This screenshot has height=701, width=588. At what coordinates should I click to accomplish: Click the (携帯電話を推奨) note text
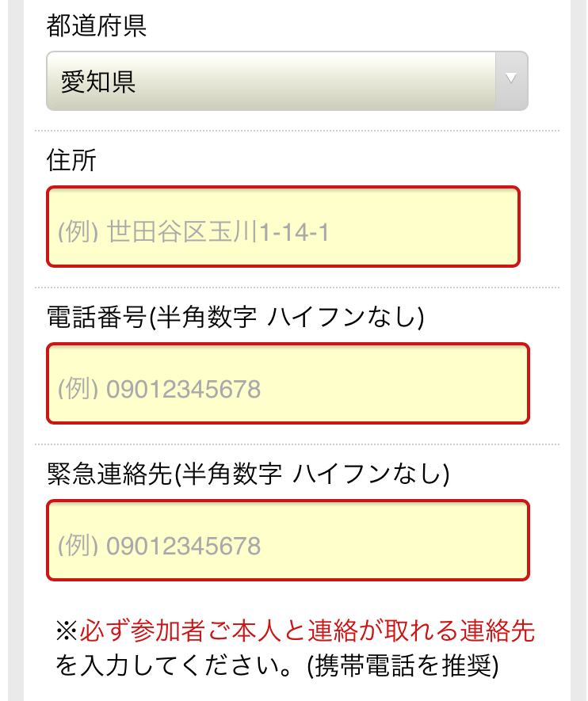[403, 666]
